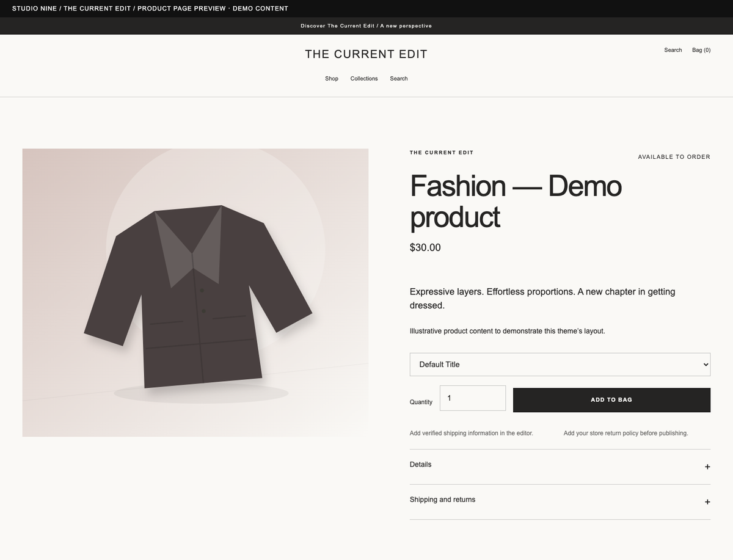Open the Shop menu item
This screenshot has height=560, width=733.
(x=332, y=79)
